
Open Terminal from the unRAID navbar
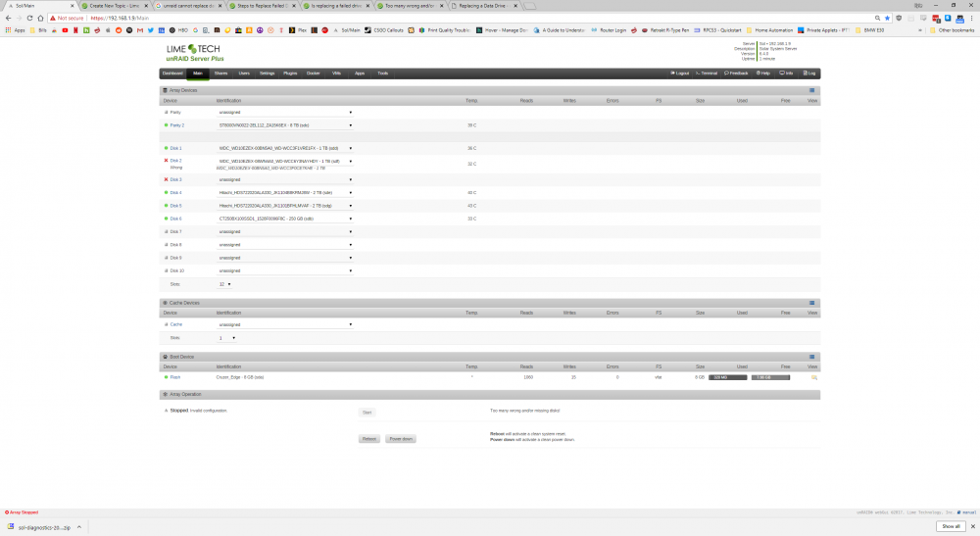pyautogui.click(x=707, y=73)
